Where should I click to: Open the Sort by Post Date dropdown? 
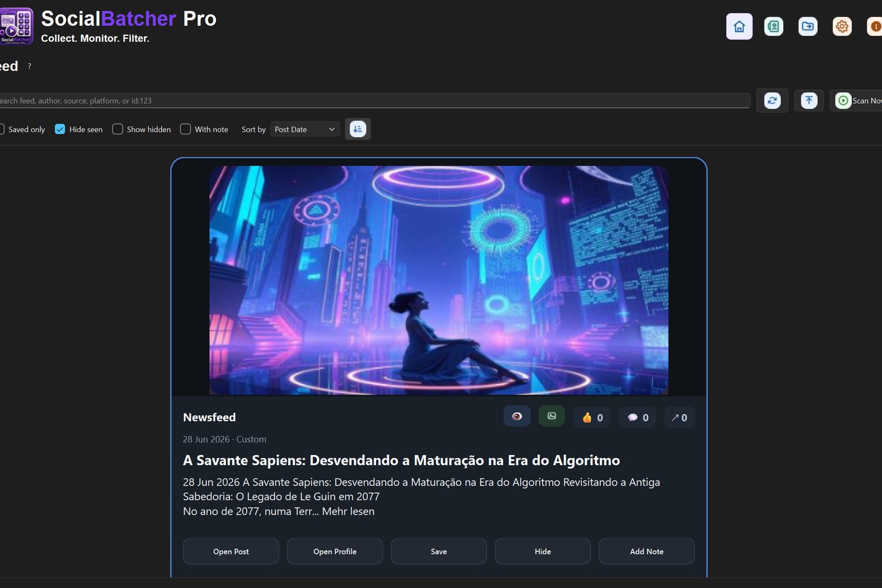click(x=305, y=129)
